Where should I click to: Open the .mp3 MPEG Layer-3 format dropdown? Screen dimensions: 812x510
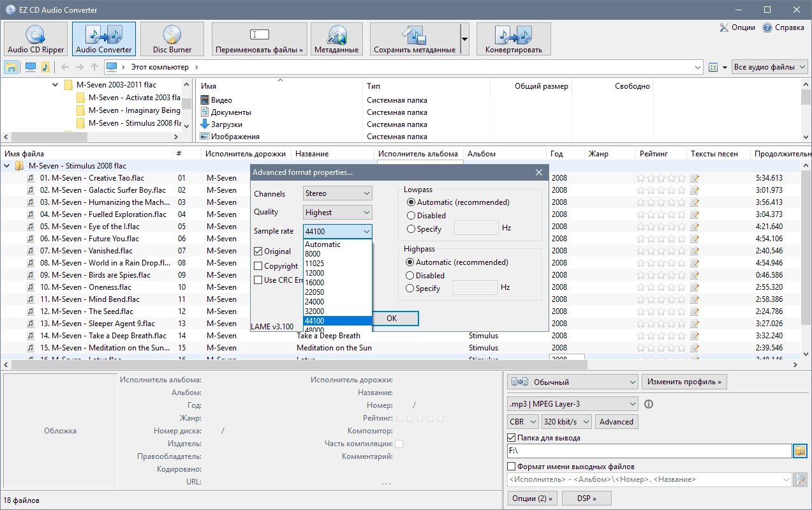coord(572,404)
